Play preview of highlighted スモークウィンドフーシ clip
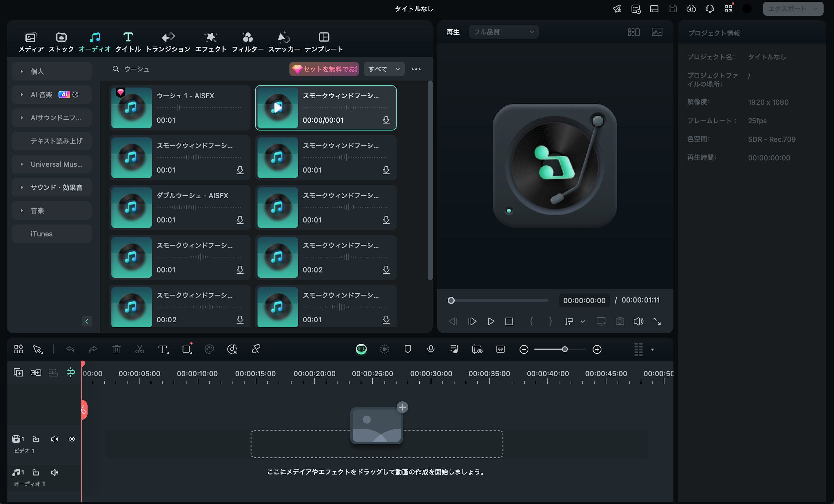This screenshot has height=504, width=834. click(x=278, y=108)
